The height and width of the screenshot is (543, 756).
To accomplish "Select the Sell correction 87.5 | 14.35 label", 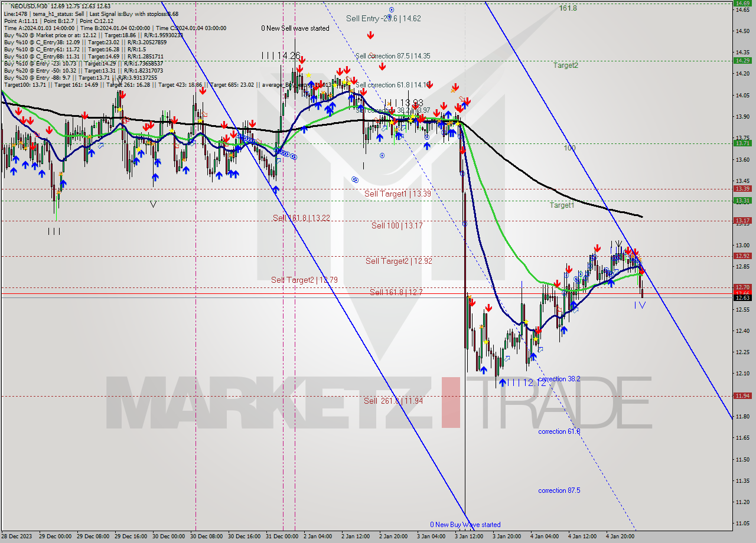I will point(393,56).
